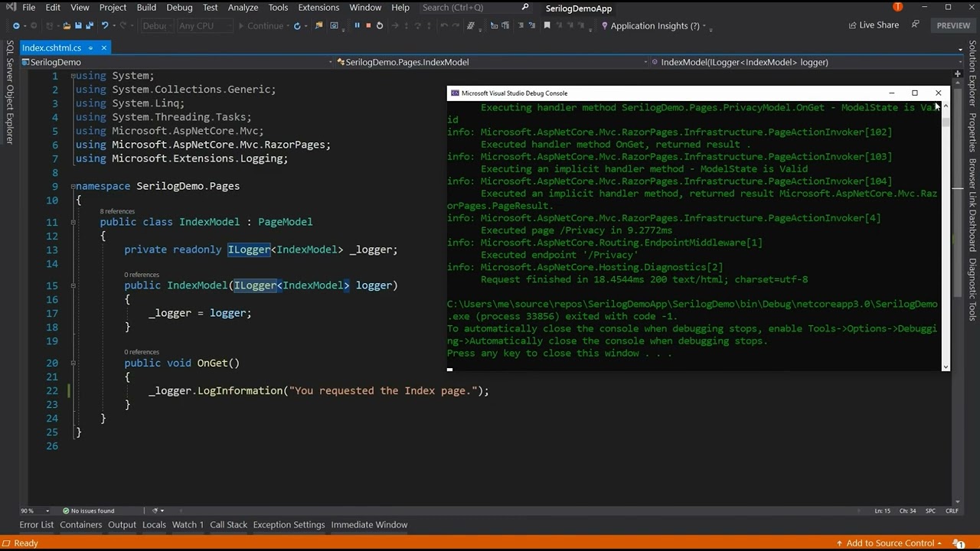Image resolution: width=980 pixels, height=551 pixels.
Task: Click the Save All double-floppy icon
Action: click(x=90, y=26)
